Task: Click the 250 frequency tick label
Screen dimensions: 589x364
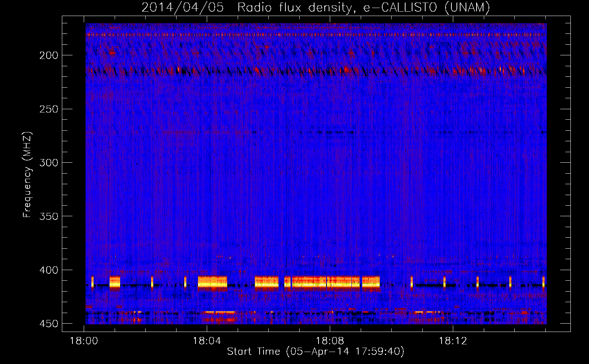Action: [x=49, y=109]
